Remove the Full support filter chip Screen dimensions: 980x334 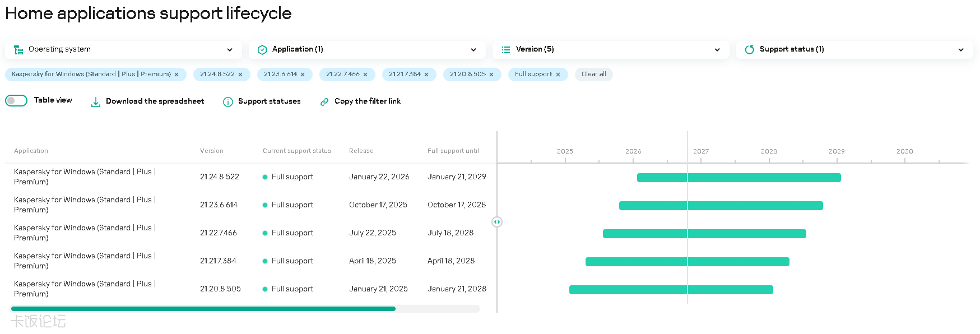tap(558, 75)
